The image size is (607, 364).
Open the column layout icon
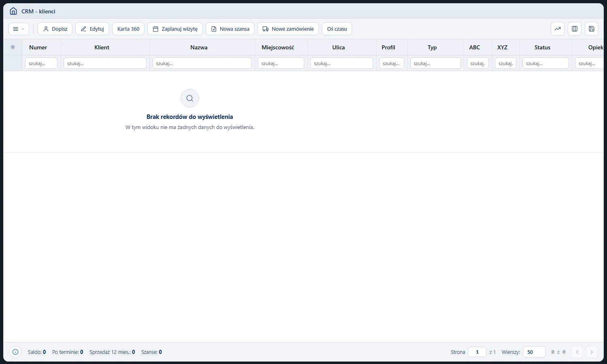point(575,29)
